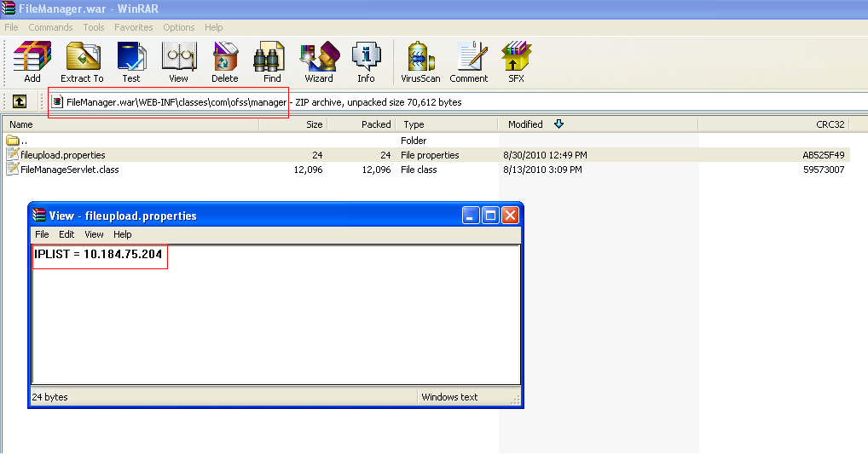This screenshot has width=868, height=455.
Task: Click the View file toolbar icon
Action: click(x=179, y=56)
